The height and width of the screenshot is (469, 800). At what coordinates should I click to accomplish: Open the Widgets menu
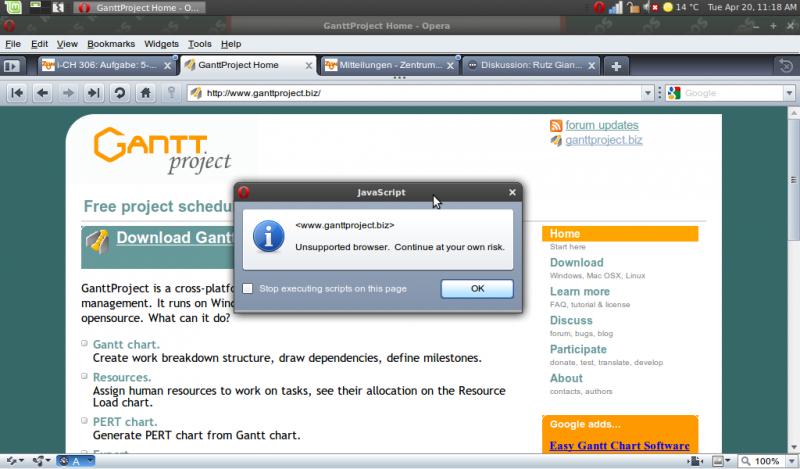click(x=161, y=44)
